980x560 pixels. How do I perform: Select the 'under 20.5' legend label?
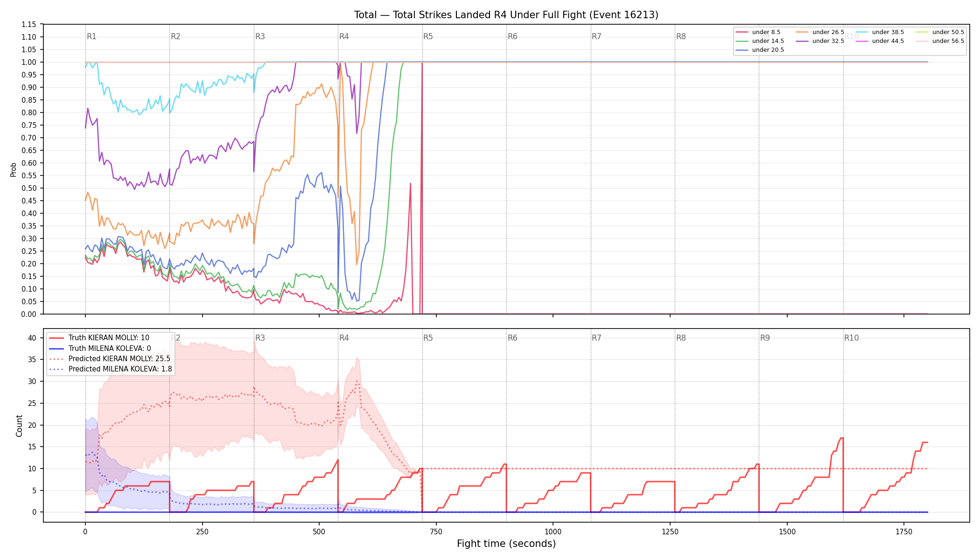click(x=768, y=50)
